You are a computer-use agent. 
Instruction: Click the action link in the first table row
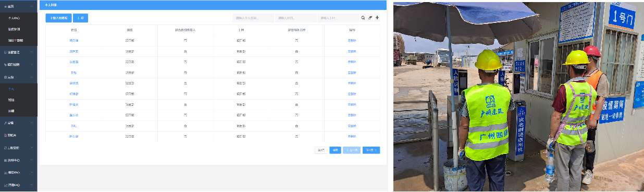click(352, 40)
